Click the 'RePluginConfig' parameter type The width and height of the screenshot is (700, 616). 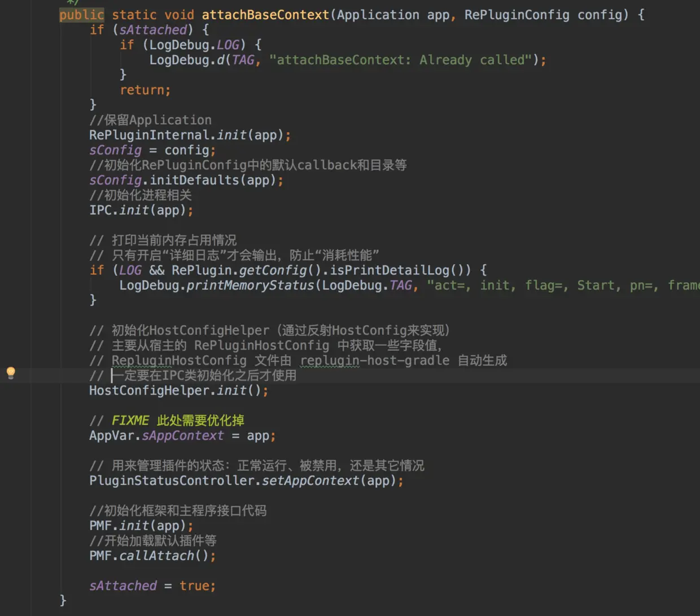pyautogui.click(x=517, y=15)
